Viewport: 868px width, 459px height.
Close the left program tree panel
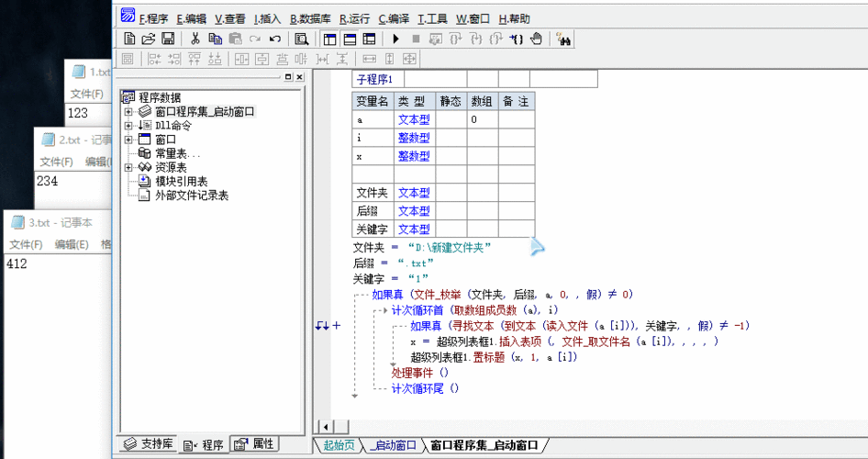299,77
